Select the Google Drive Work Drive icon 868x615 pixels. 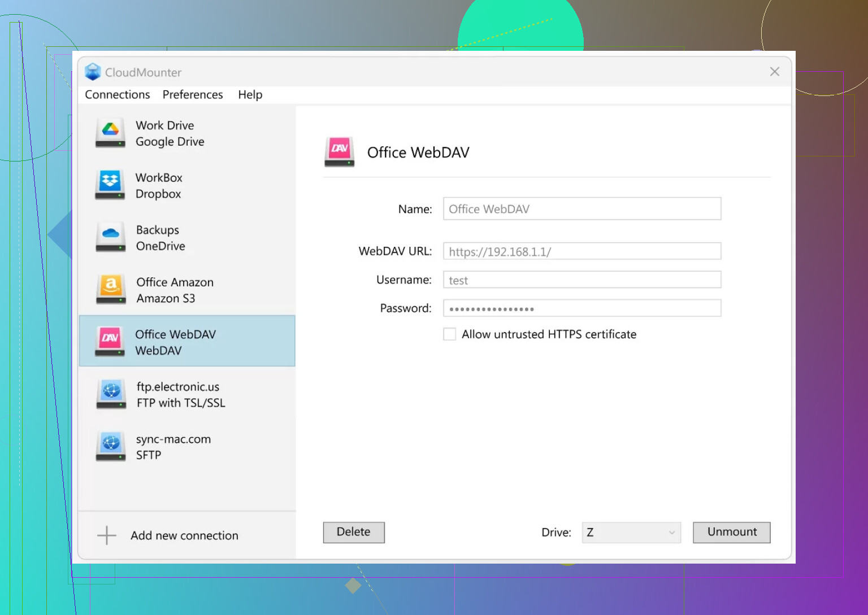pyautogui.click(x=110, y=133)
